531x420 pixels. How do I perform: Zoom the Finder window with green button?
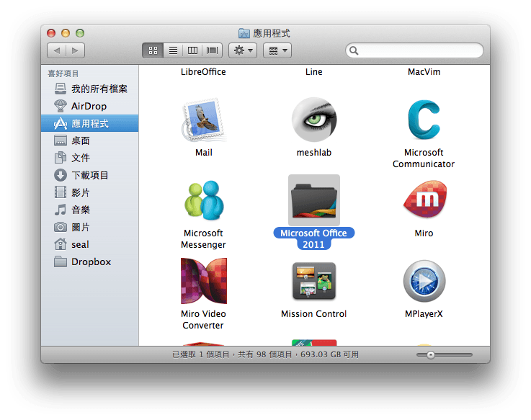(x=80, y=33)
